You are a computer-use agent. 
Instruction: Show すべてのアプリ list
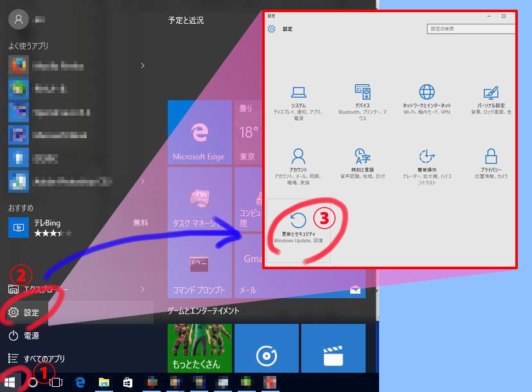(44, 359)
